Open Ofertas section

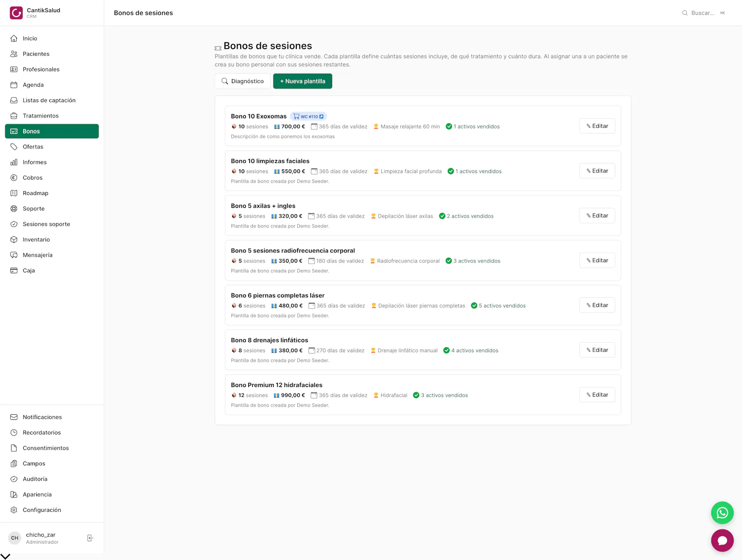(x=52, y=147)
